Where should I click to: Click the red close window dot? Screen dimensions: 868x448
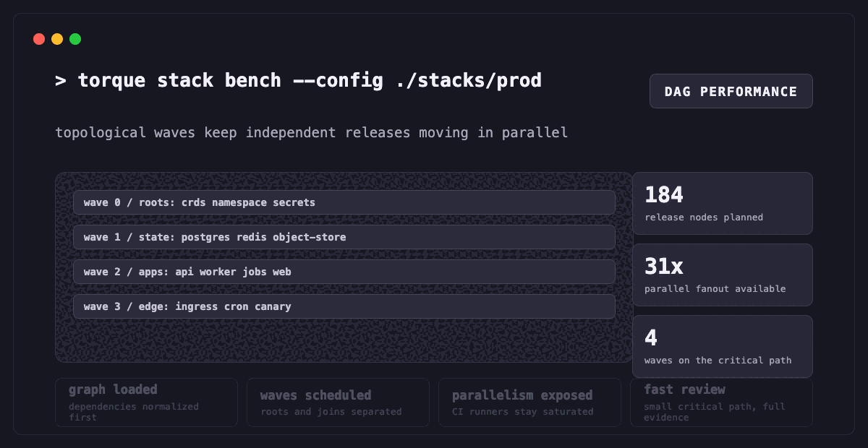[x=39, y=39]
